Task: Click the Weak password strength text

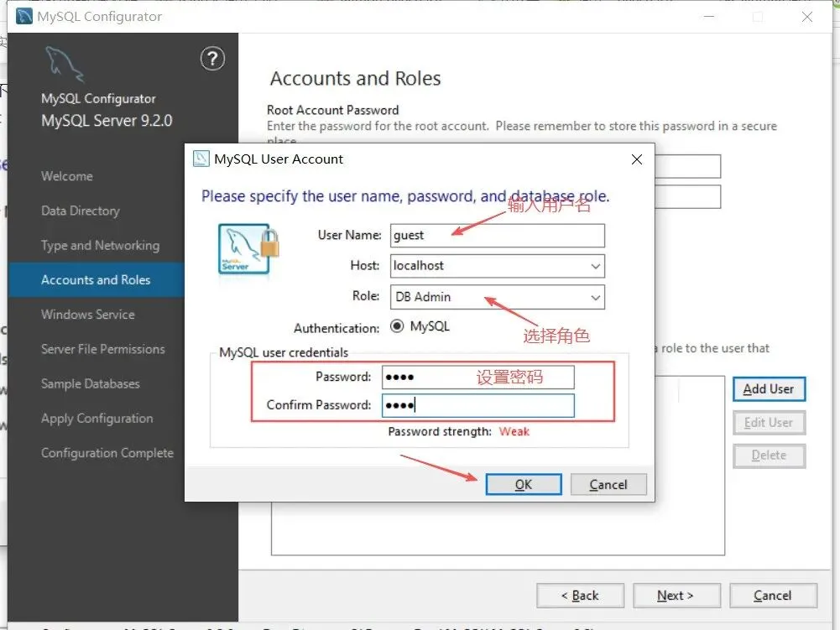Action: [514, 432]
